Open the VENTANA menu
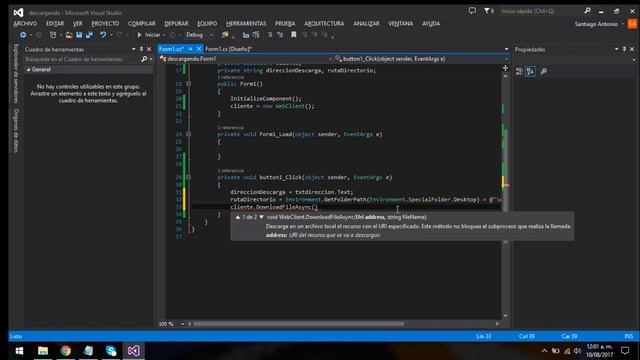Screen dimensions: 640x360 (400, 24)
